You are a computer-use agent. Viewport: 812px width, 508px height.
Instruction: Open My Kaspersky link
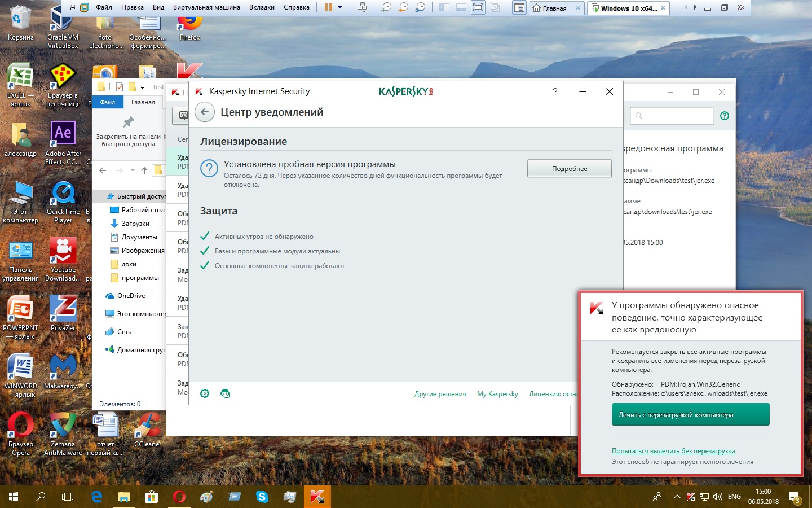(497, 394)
